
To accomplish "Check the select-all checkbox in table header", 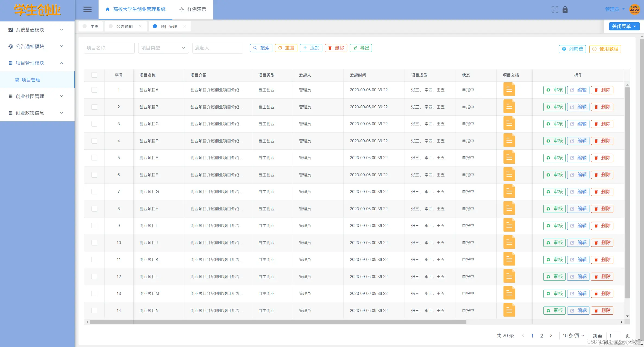I will coord(94,75).
